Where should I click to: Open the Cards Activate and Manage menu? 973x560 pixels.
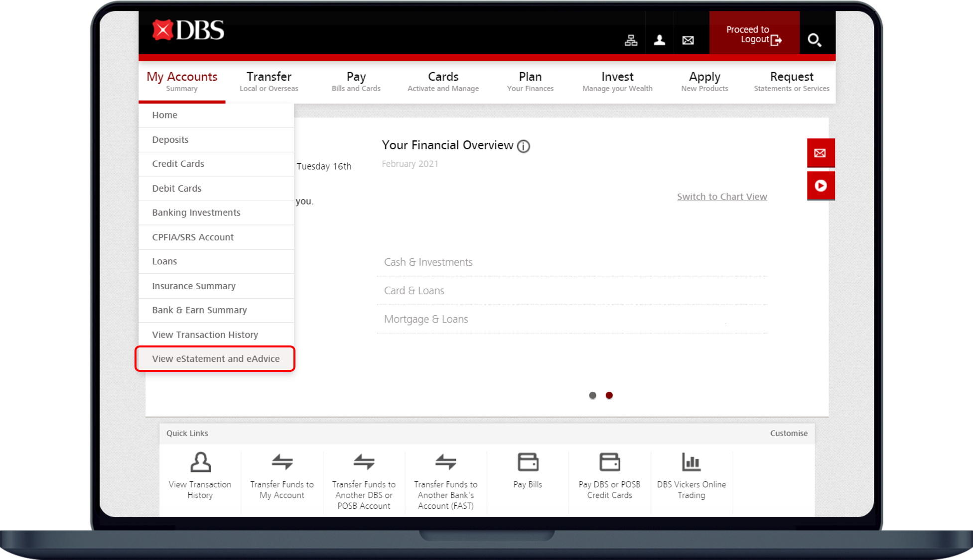point(443,82)
